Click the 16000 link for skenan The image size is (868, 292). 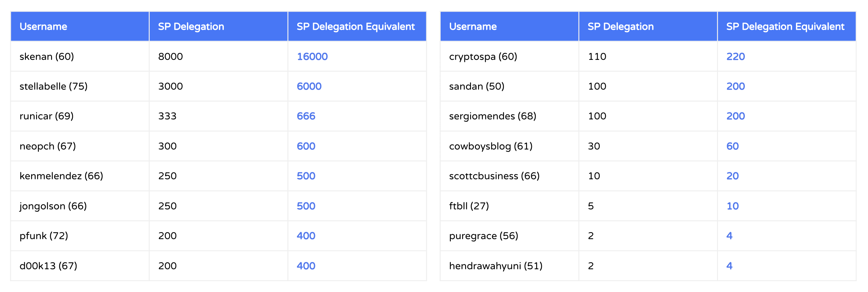[312, 56]
